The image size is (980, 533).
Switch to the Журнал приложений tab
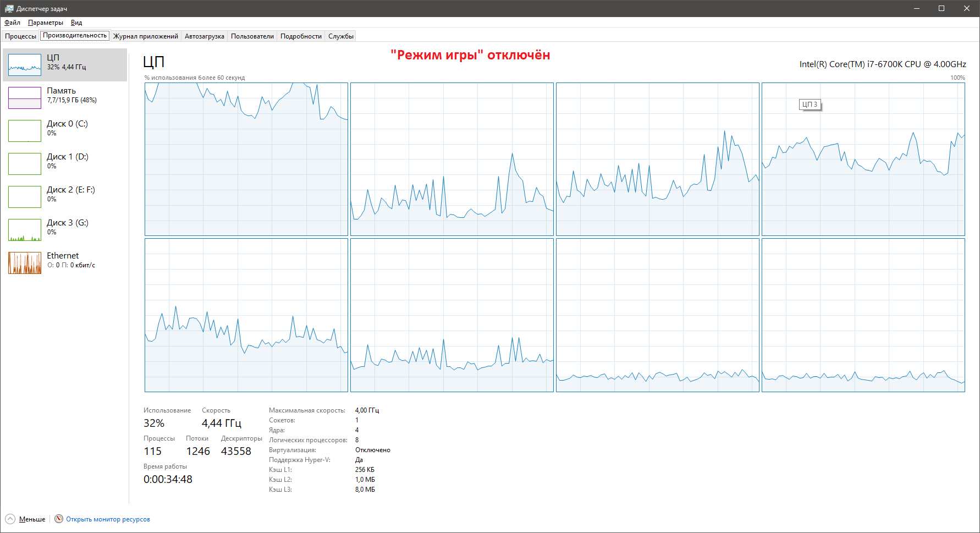point(146,36)
